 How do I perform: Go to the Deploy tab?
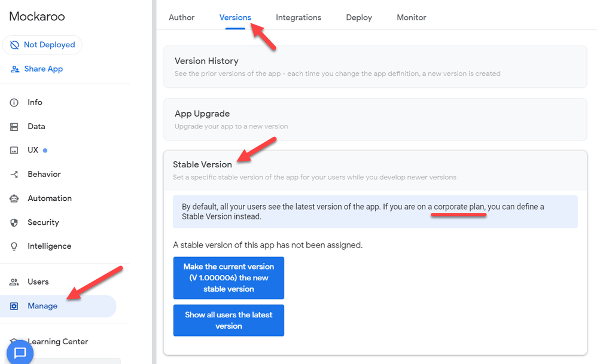[359, 17]
